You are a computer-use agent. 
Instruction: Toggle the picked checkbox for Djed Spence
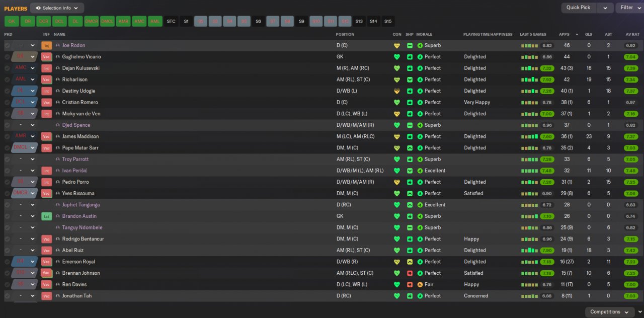point(7,125)
